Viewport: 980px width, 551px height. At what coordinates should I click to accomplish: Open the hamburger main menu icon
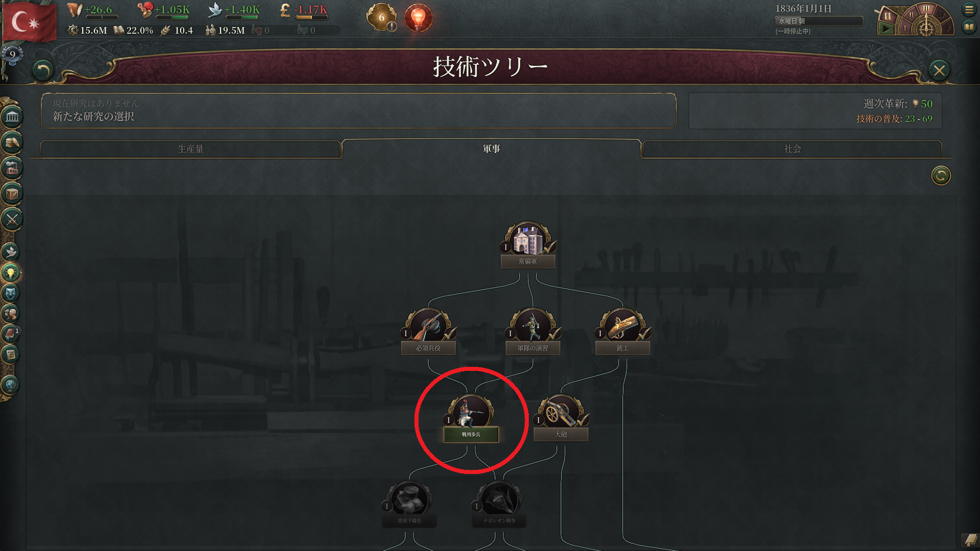point(969,10)
